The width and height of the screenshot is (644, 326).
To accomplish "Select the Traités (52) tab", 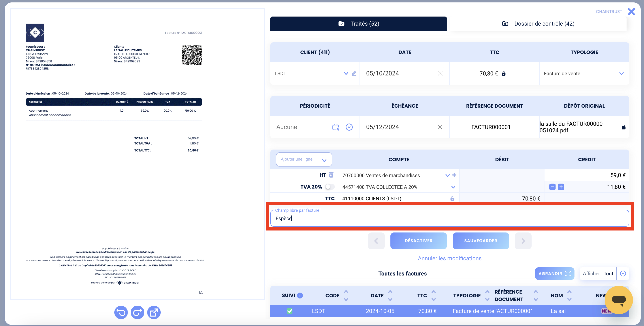I will click(358, 24).
